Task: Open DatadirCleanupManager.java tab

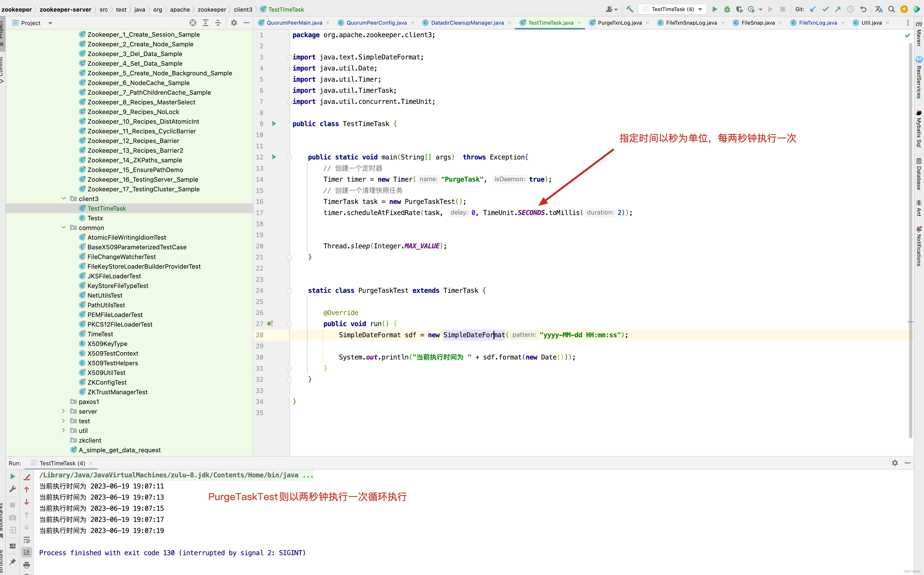Action: [467, 23]
